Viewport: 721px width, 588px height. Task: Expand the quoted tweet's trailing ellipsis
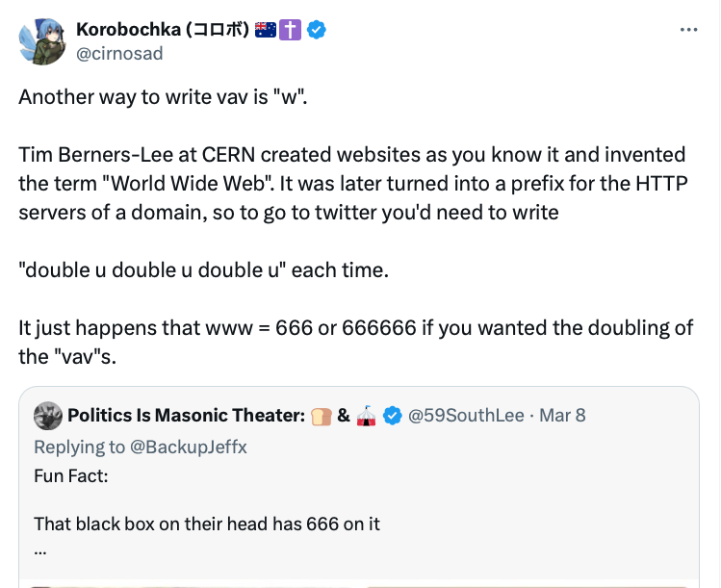(x=40, y=550)
